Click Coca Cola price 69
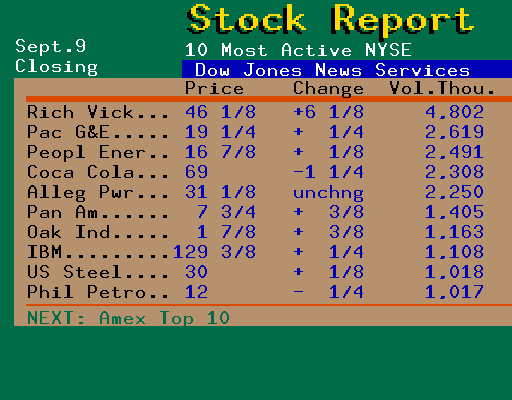Screen dimensions: 512x400 [x=197, y=172]
